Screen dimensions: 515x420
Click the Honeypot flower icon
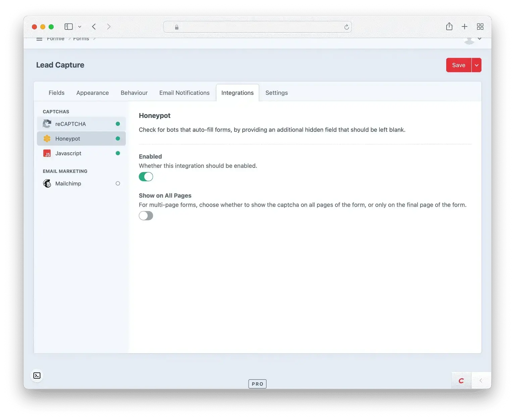[x=47, y=138]
